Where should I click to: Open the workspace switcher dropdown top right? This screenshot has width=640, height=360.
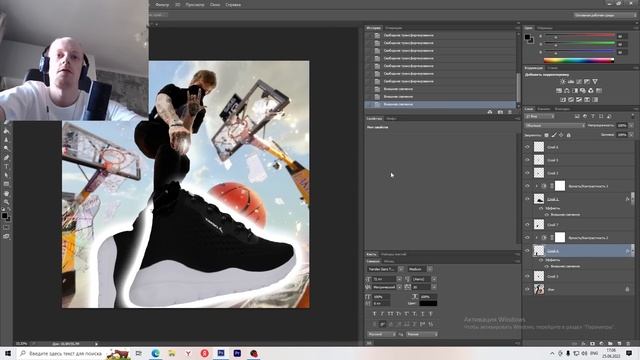(x=604, y=15)
